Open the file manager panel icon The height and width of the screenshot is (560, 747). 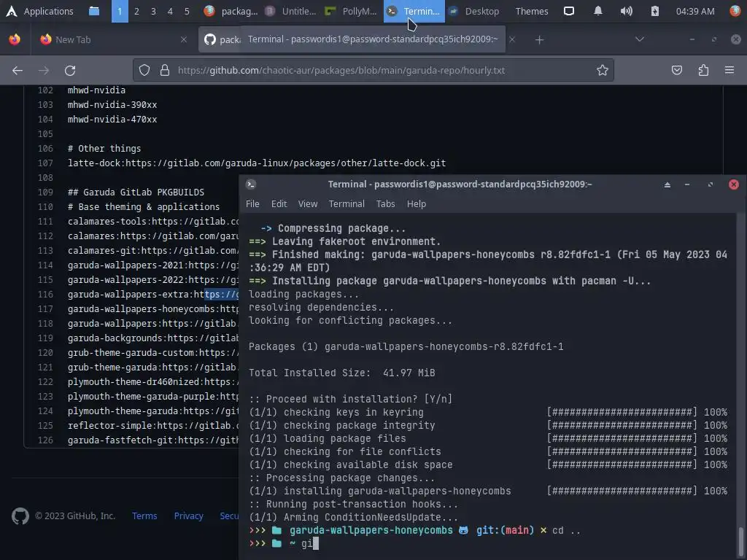[x=94, y=11]
